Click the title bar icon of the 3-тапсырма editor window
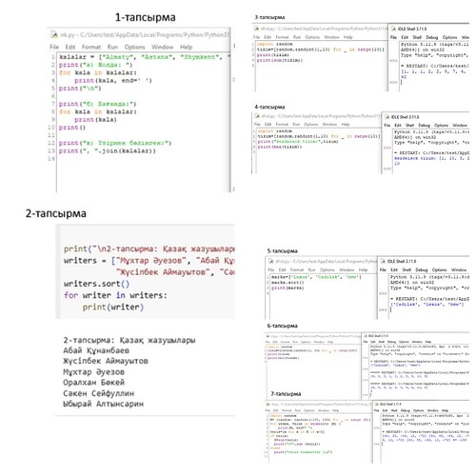Image resolution: width=476 pixels, height=476 pixels. tap(256, 29)
